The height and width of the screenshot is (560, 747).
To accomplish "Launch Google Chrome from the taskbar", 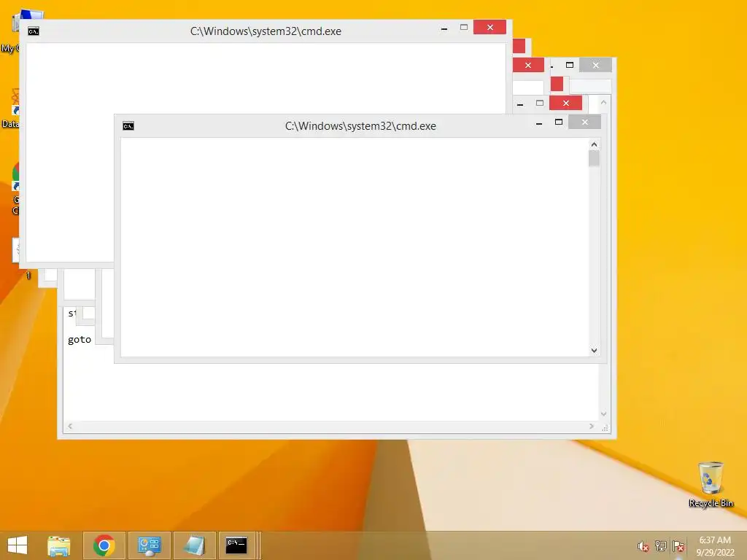I will coord(104,545).
